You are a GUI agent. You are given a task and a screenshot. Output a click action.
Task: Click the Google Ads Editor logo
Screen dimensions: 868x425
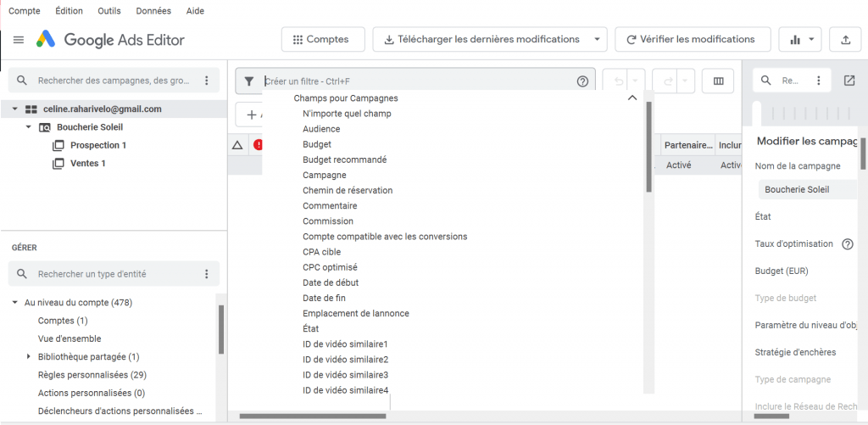click(46, 39)
